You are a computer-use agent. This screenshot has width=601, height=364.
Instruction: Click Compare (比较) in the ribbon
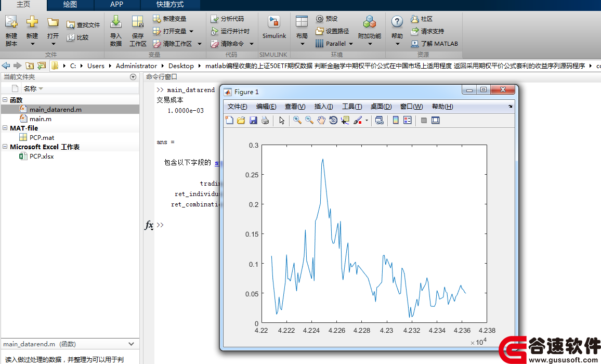pyautogui.click(x=77, y=37)
